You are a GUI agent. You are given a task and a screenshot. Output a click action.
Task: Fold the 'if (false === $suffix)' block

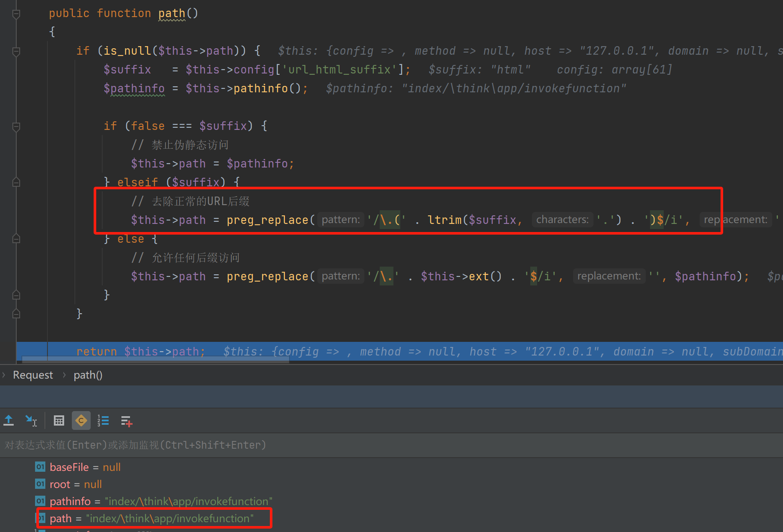16,126
